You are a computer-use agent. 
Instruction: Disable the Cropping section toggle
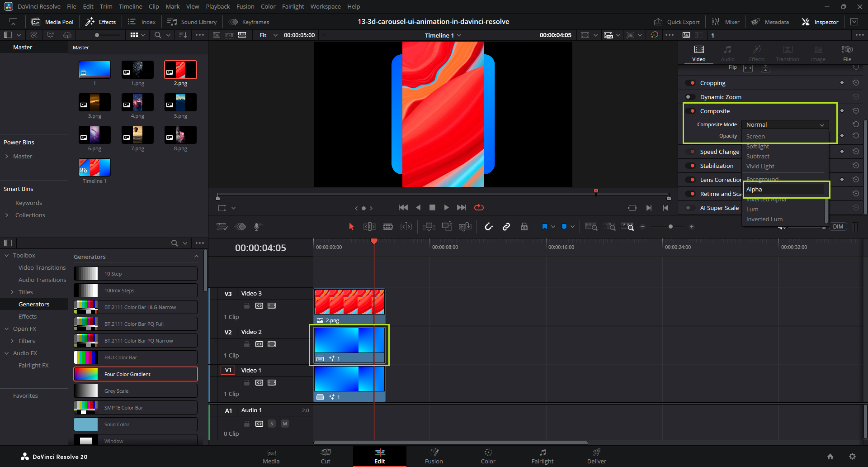[x=690, y=83]
